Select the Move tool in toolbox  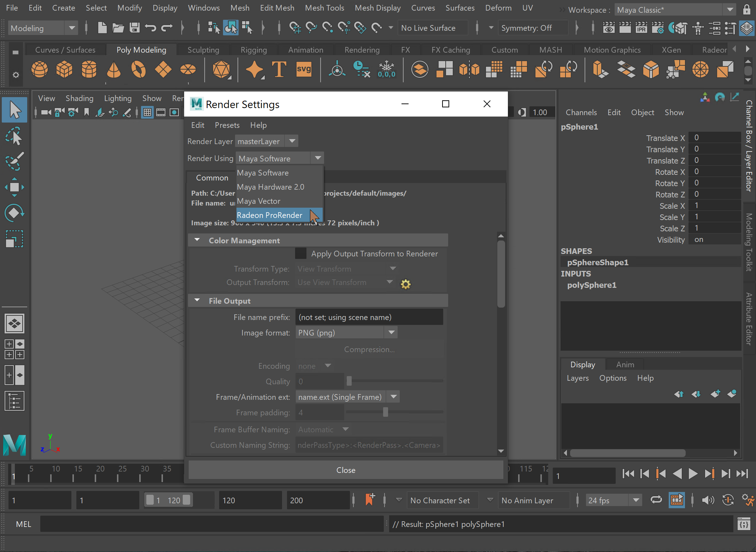click(x=14, y=187)
